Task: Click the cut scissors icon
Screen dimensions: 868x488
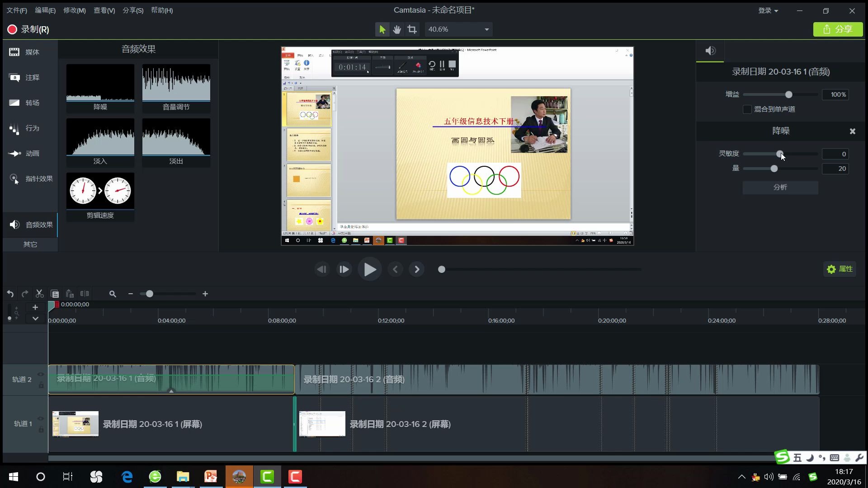Action: point(39,294)
